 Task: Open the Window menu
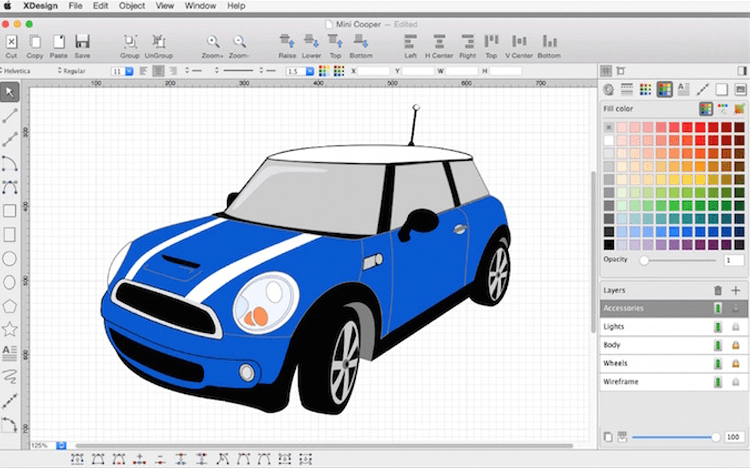[200, 6]
